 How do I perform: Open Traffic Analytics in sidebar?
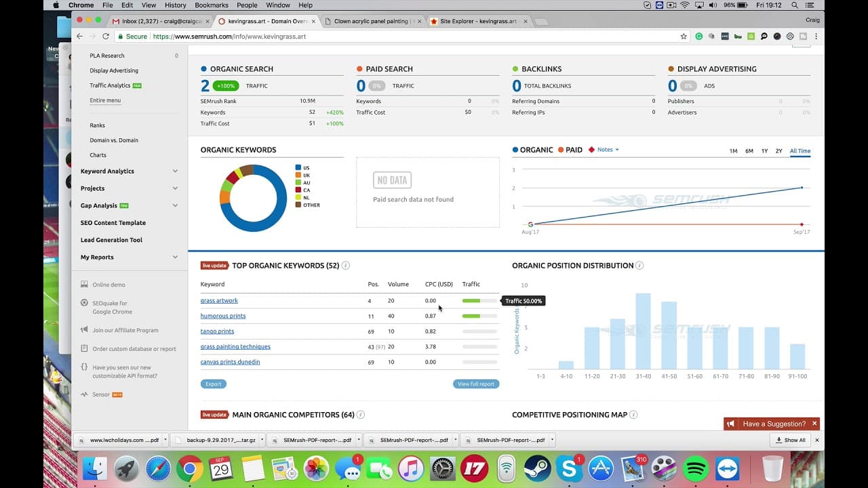110,85
